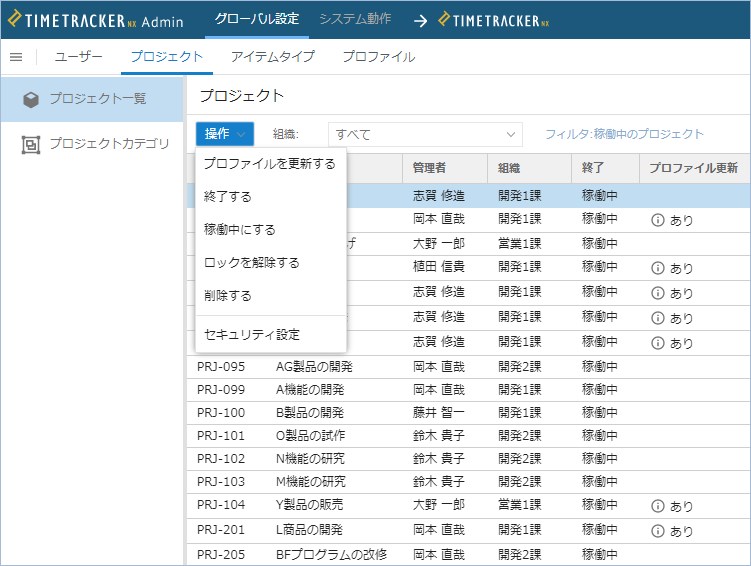Click the TimeTracker NX Admin logo

point(96,20)
